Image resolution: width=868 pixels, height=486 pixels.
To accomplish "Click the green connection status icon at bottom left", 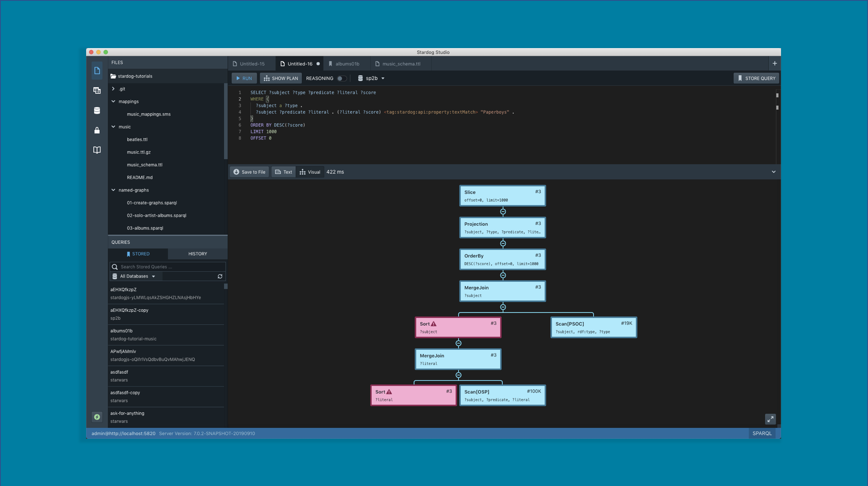I will (x=97, y=417).
